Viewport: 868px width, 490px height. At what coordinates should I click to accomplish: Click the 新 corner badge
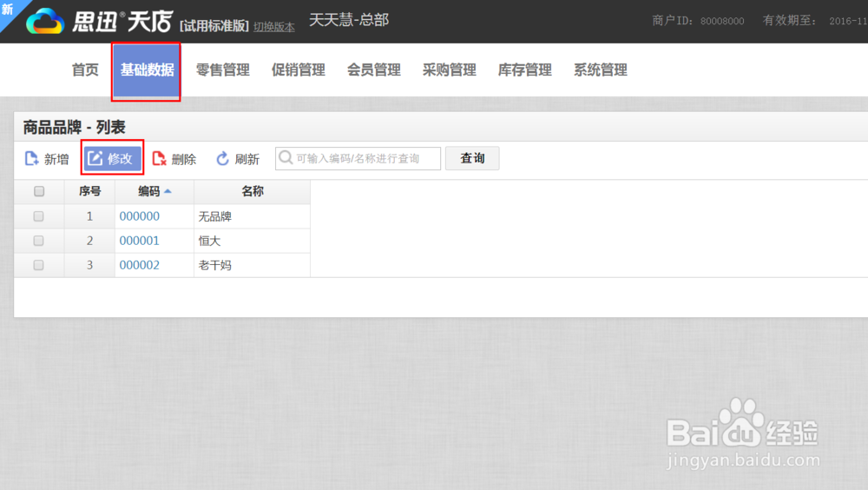pos(8,9)
